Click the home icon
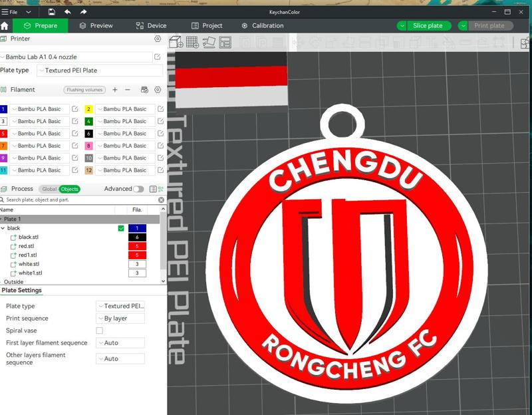This screenshot has height=415, width=532. [5, 26]
